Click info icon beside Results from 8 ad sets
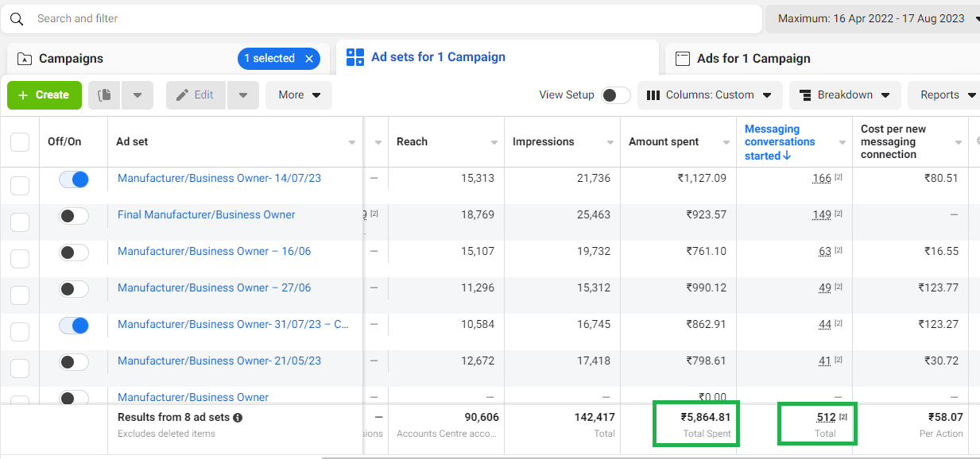This screenshot has height=459, width=980. (238, 418)
